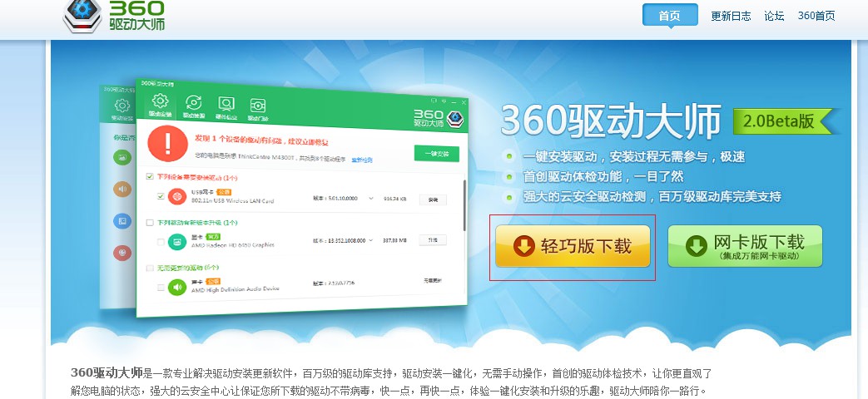Image resolution: width=868 pixels, height=399 pixels.
Task: Click the upgrade button on the AMD Radeon row
Action: 433,240
